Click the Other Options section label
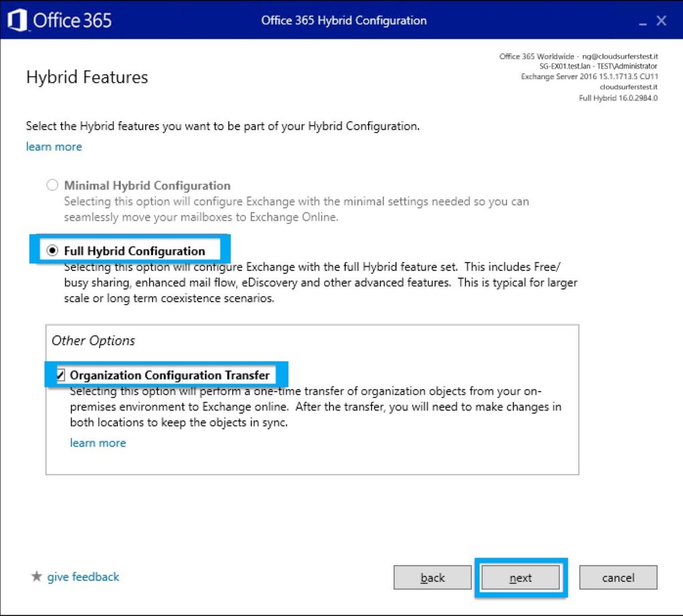This screenshot has width=683, height=616. tap(93, 341)
